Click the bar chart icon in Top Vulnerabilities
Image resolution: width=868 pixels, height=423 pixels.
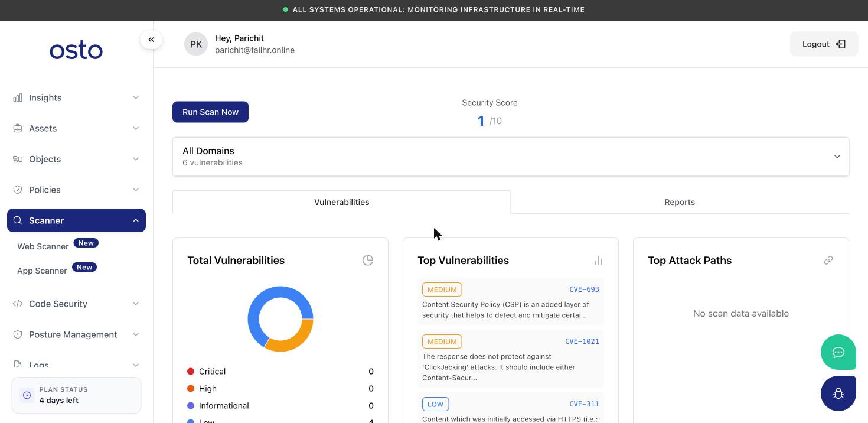[x=598, y=261]
